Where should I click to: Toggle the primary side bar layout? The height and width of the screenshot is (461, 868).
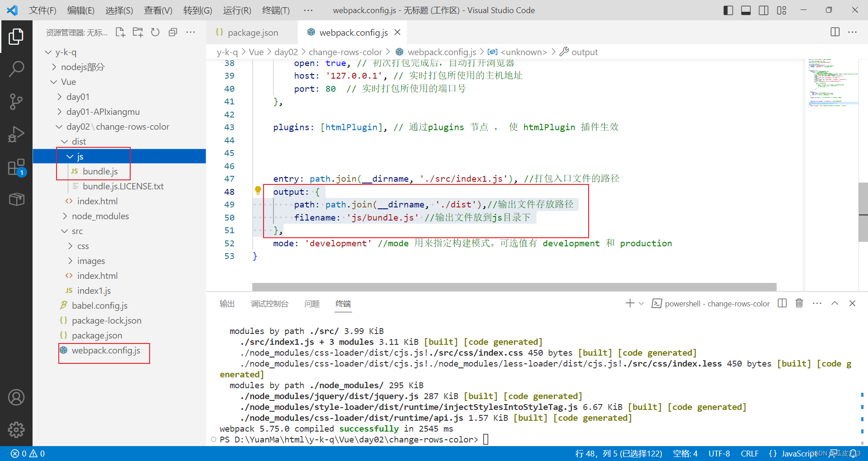pyautogui.click(x=728, y=10)
